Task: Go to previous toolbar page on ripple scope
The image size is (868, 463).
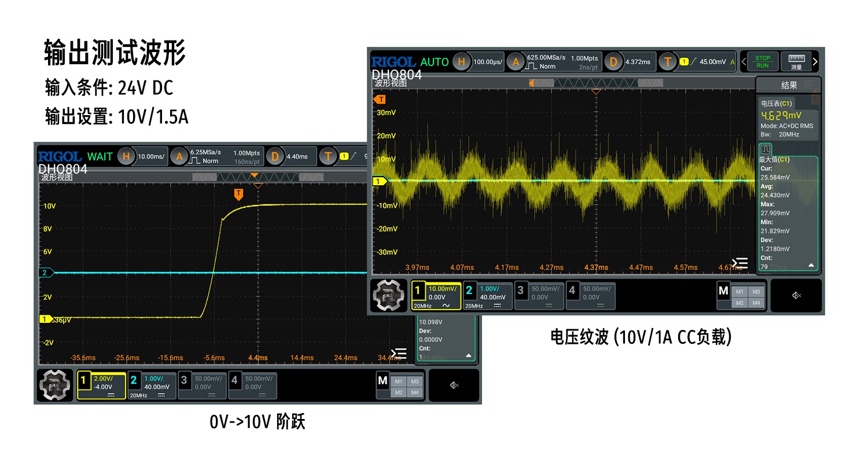Action: 744,61
